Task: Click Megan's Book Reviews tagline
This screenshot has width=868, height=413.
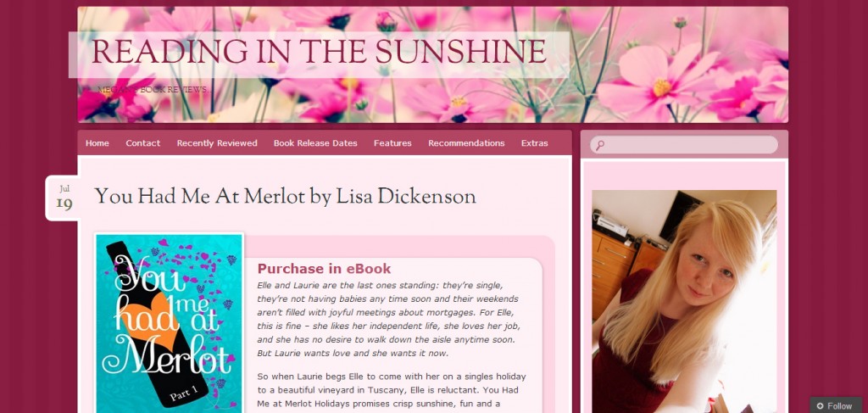Action: click(153, 90)
